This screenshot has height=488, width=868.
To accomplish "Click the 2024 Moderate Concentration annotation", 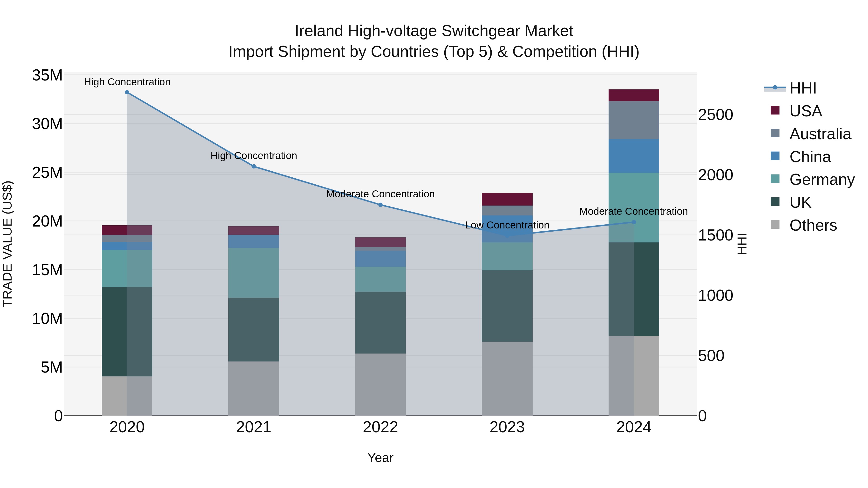I will click(x=634, y=212).
